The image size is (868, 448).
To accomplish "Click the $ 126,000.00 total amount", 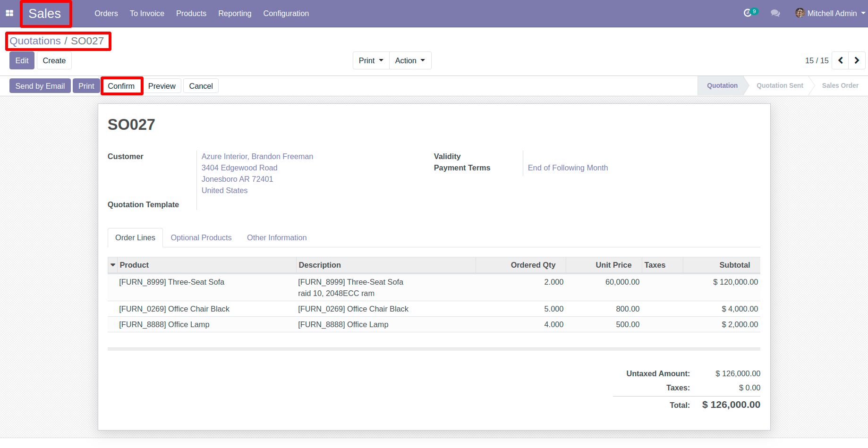I will (x=731, y=405).
